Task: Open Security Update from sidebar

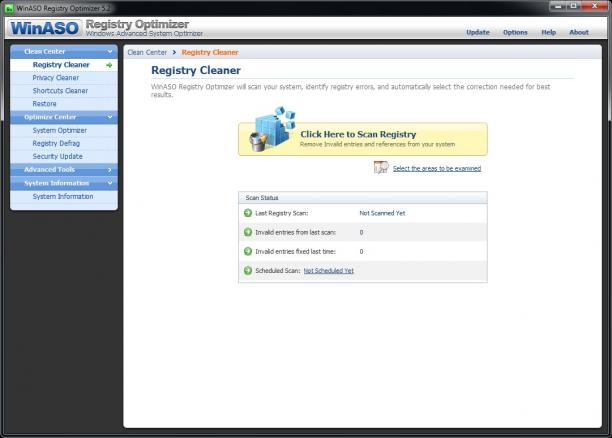Action: [64, 156]
